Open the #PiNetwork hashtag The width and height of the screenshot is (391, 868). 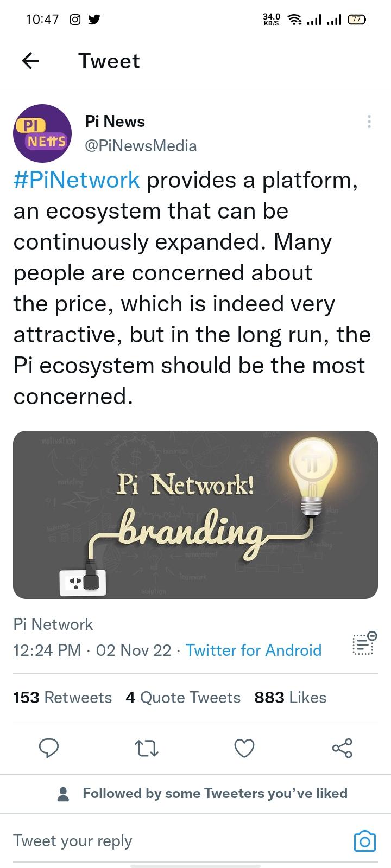pyautogui.click(x=77, y=180)
